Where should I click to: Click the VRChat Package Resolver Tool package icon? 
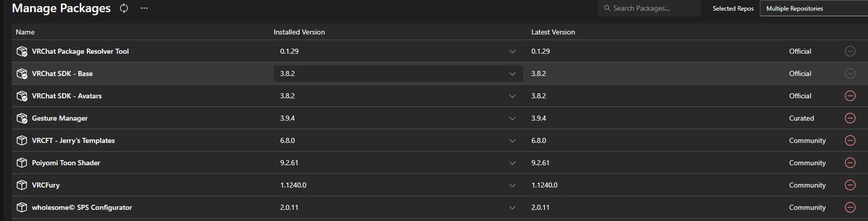click(x=21, y=51)
